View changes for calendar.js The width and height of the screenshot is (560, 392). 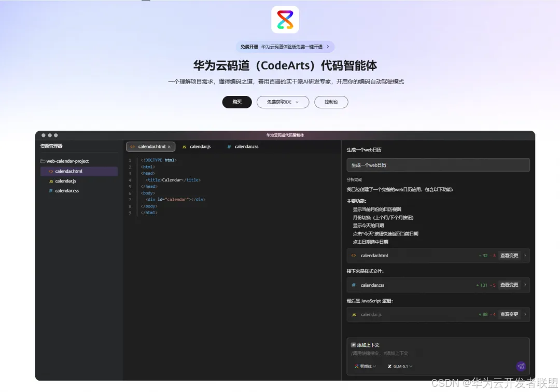[509, 315]
